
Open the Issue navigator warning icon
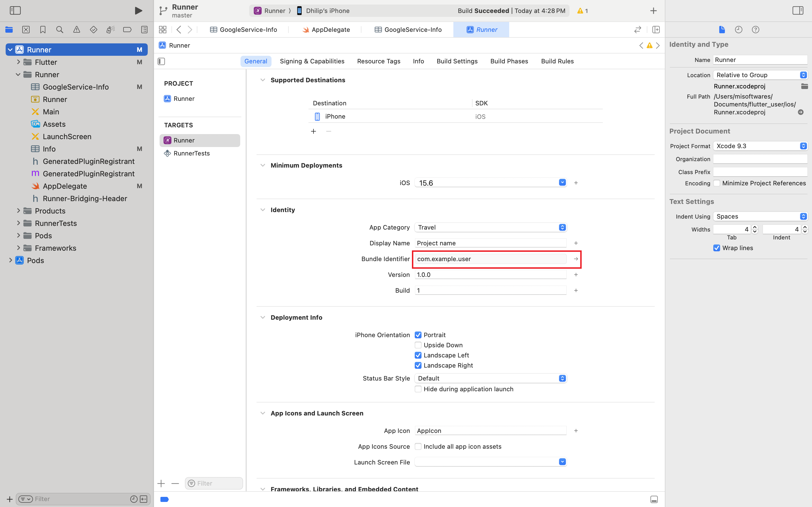[x=76, y=30]
